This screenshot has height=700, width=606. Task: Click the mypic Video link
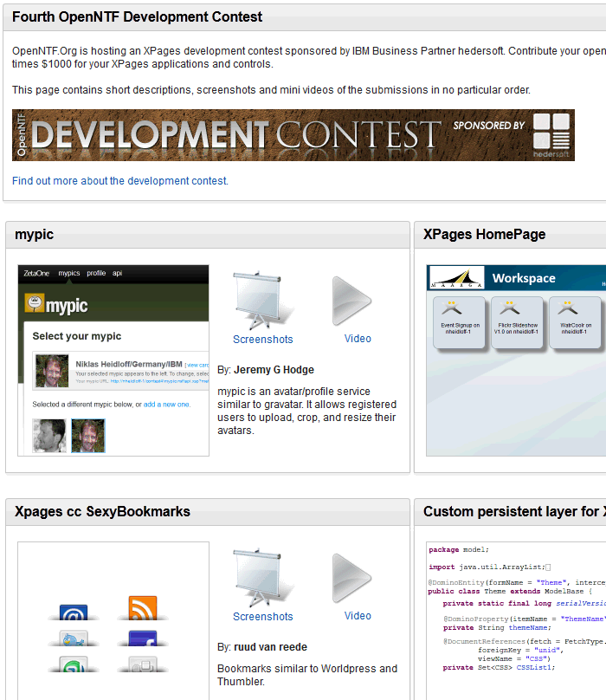358,339
